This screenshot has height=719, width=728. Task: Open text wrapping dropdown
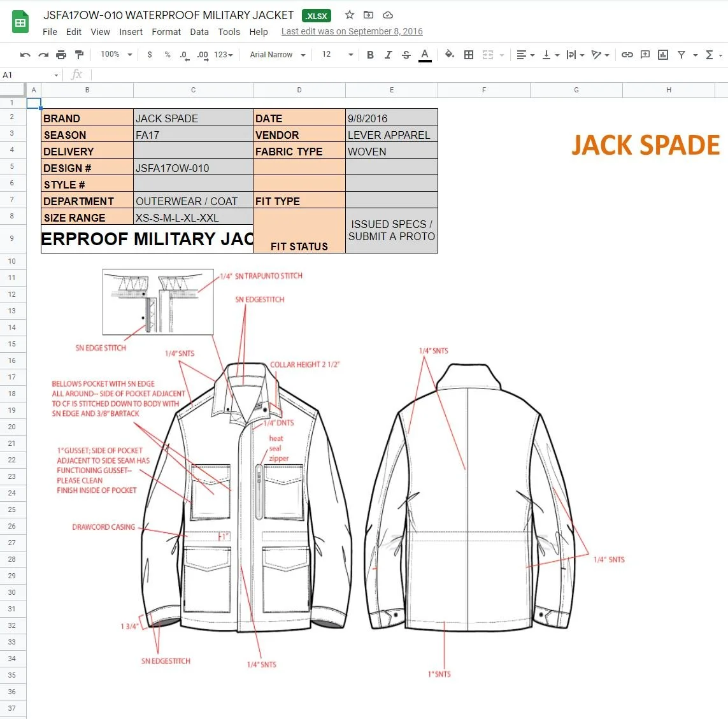click(x=575, y=55)
